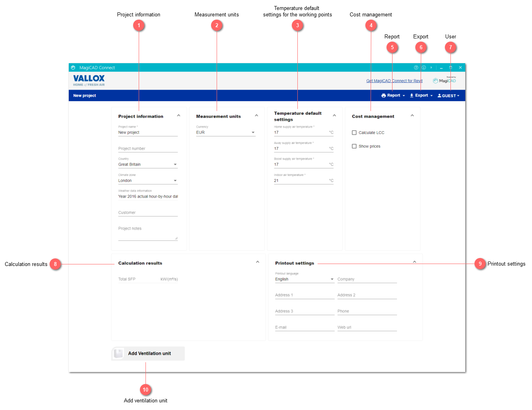
Task: Open the Currency dropdown showing EUR
Action: (226, 132)
